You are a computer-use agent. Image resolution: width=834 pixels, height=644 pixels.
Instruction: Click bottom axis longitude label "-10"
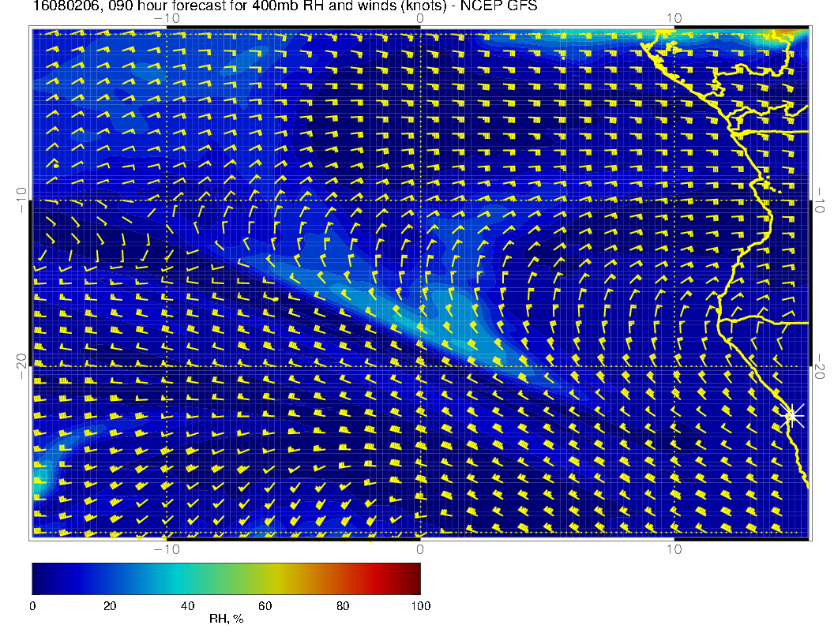tap(167, 549)
